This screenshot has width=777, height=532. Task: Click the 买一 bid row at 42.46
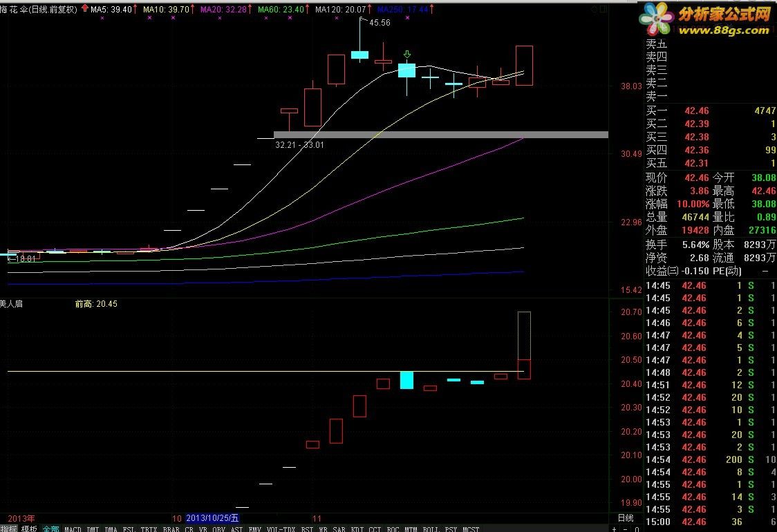click(x=711, y=111)
